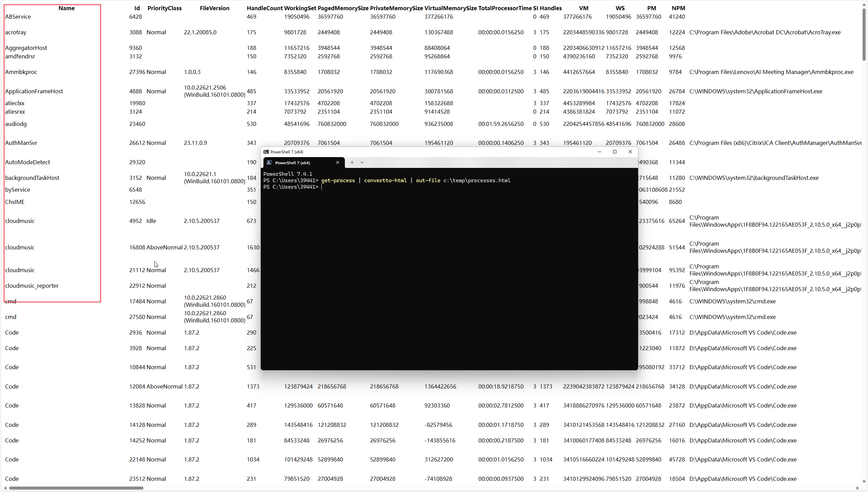This screenshot has height=492, width=868.
Task: Minimize the PowerShell window
Action: click(599, 152)
